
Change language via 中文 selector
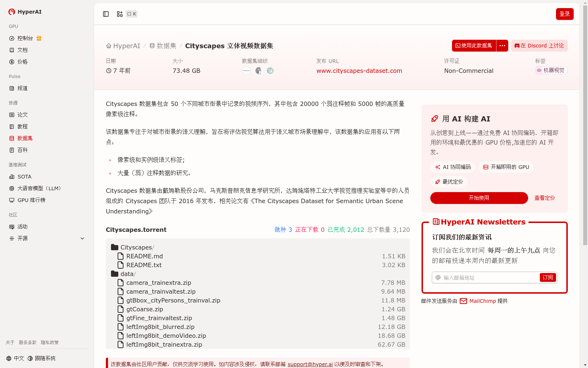pyautogui.click(x=15, y=358)
